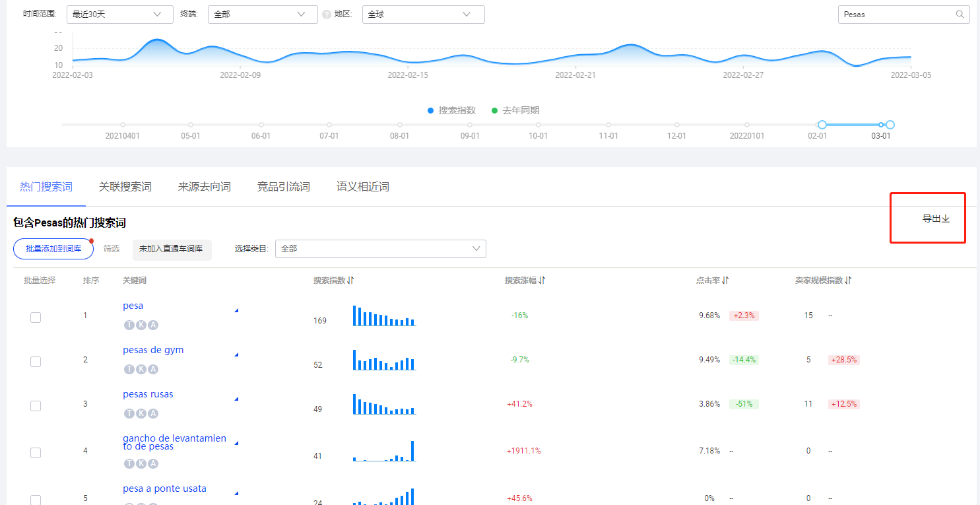
Task: Check the checkbox for keyword pesa
Action: click(36, 317)
